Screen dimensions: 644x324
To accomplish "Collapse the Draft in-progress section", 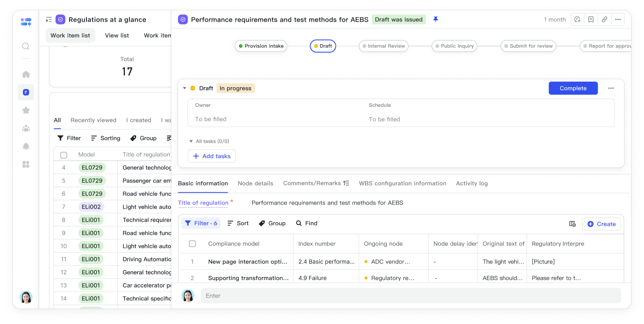I will point(184,88).
